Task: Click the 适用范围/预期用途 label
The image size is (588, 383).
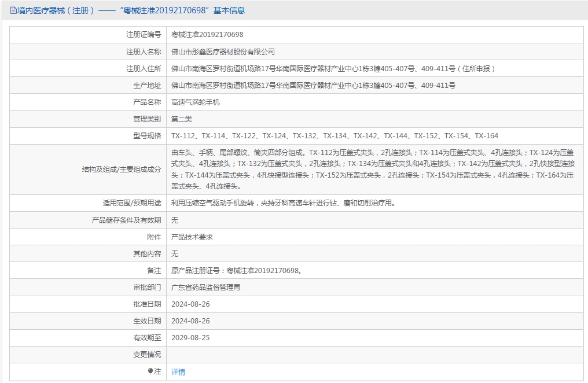Action: [132, 203]
